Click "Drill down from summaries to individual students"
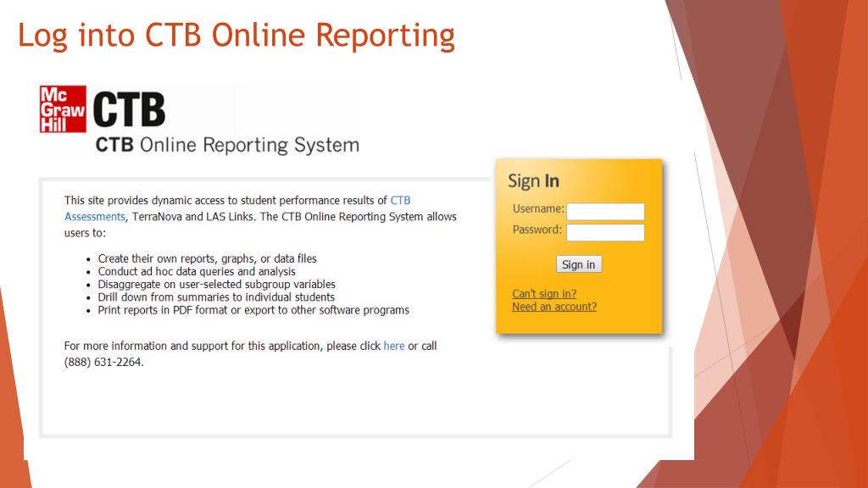The height and width of the screenshot is (488, 868). click(x=216, y=297)
